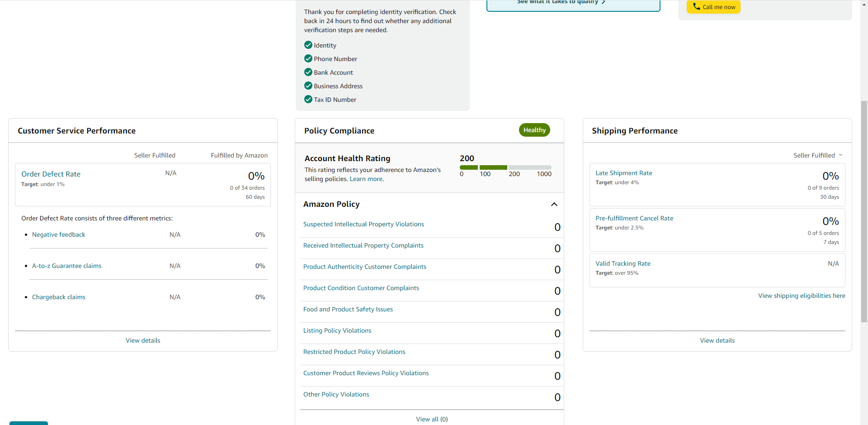
Task: Click the 'Seller Fulfilled' customer service column header
Action: pos(155,155)
